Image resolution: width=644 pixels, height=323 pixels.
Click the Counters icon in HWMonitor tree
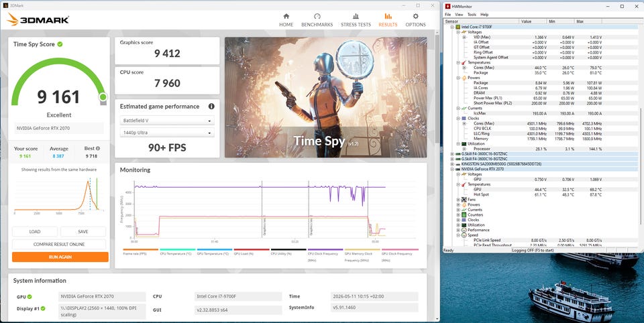click(464, 214)
